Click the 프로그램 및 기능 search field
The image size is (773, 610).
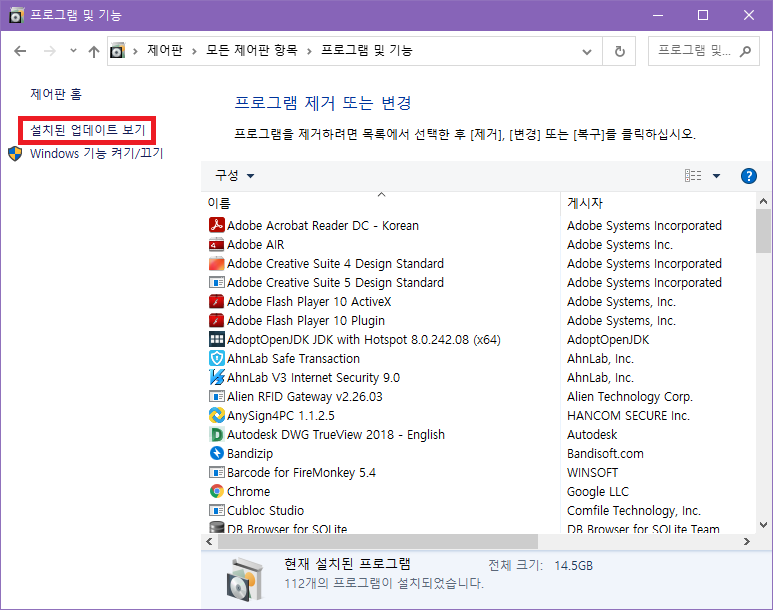(x=703, y=51)
